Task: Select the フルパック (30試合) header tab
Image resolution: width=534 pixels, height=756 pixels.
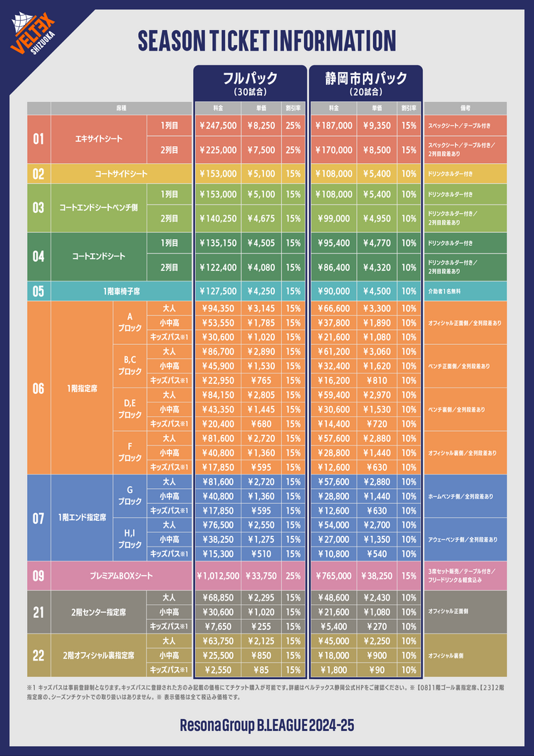Action: 249,83
